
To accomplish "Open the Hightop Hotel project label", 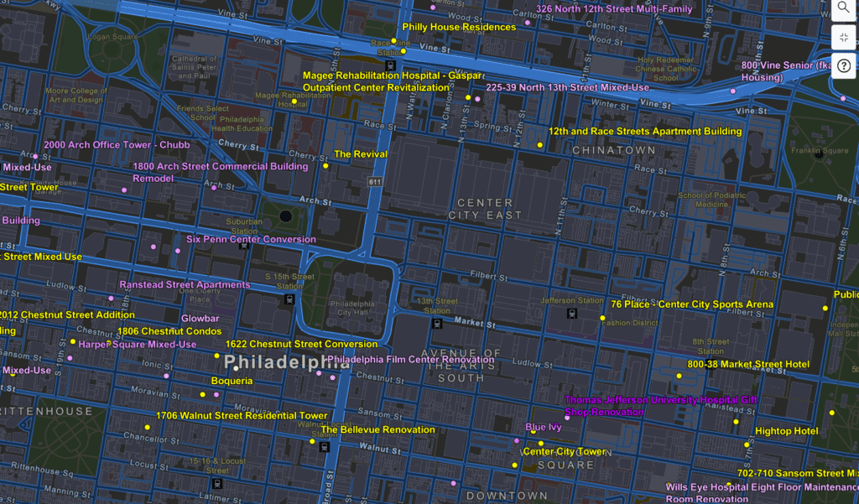I will tap(787, 431).
